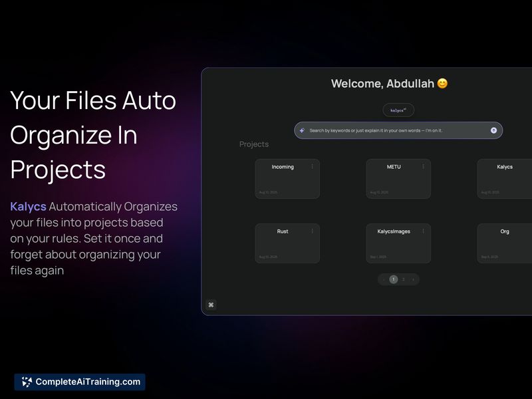The width and height of the screenshot is (532, 399).
Task: Go to pagination page 2
Action: (403, 279)
